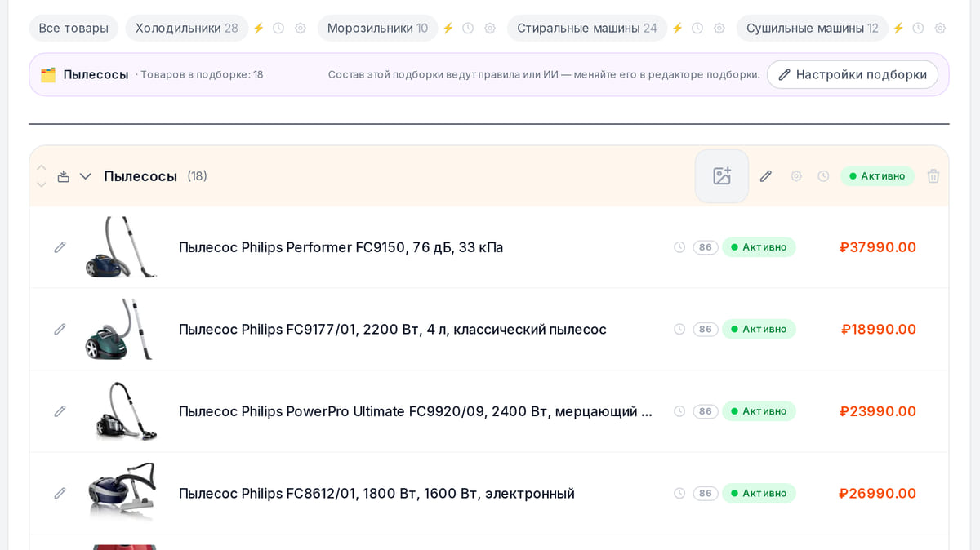
Task: Open the Все товары category tab
Action: [x=73, y=28]
